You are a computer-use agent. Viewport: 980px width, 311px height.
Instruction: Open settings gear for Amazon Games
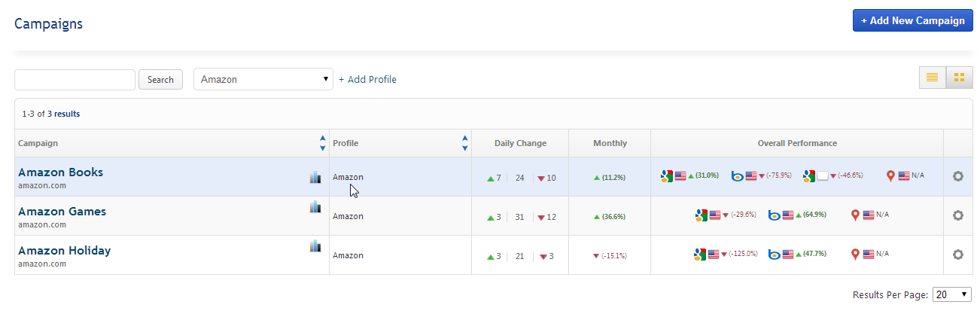pyautogui.click(x=958, y=215)
